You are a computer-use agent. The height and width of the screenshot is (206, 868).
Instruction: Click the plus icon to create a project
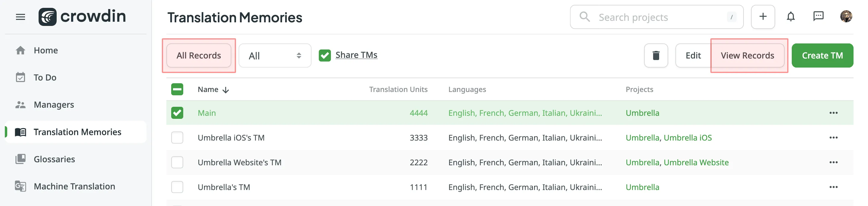click(x=763, y=17)
